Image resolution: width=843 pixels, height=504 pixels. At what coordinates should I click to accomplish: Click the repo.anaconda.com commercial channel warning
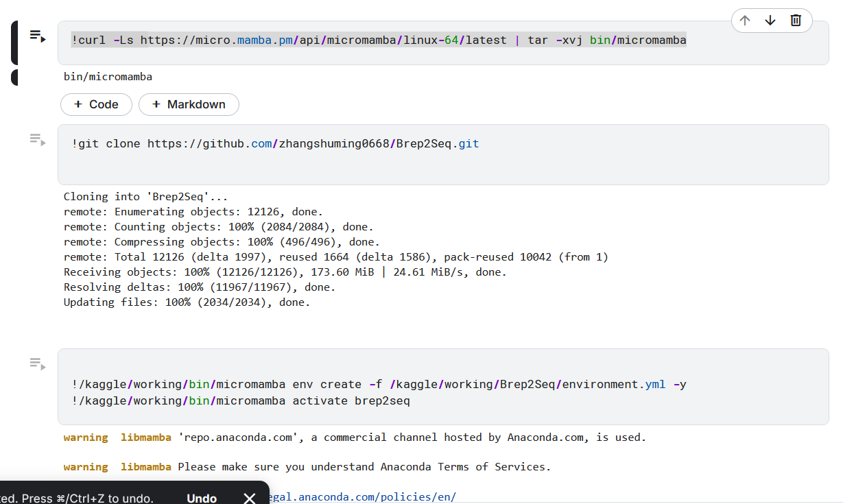[355, 437]
